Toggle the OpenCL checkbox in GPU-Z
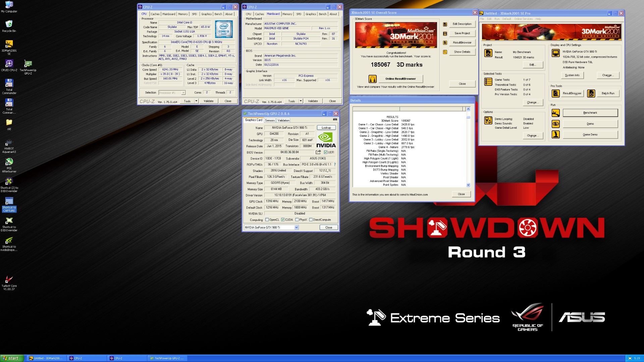The width and height of the screenshot is (644, 362). 267,220
